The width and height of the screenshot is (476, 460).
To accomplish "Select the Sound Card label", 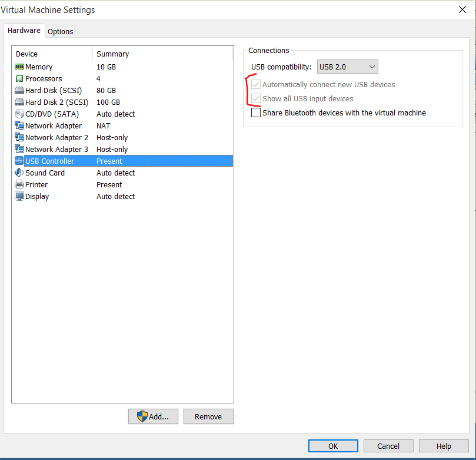I will coord(45,173).
